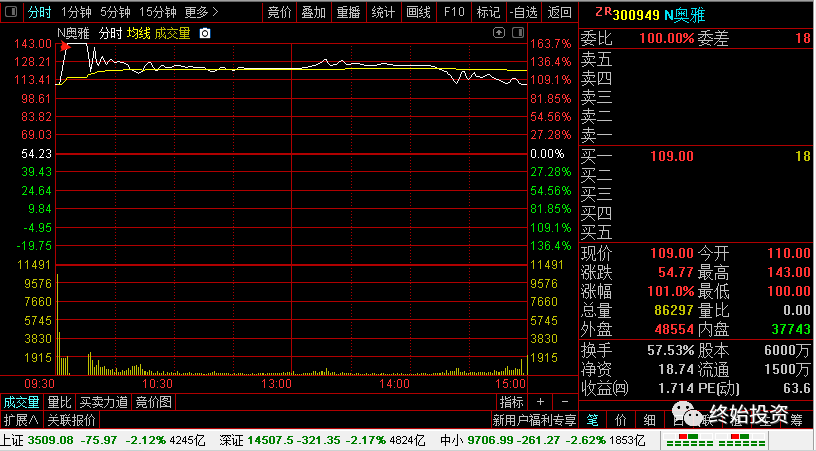The image size is (816, 451).
Task: Open the 新用户福利专享 link
Action: 534,419
